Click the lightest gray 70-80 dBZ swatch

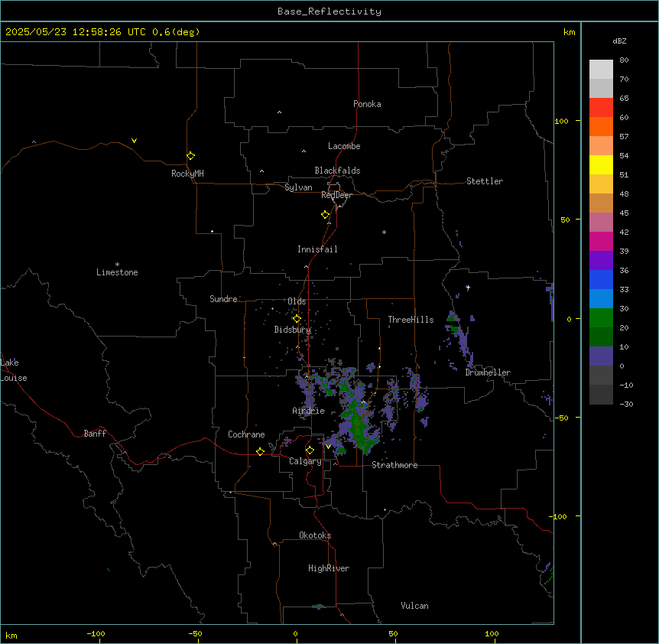point(601,69)
